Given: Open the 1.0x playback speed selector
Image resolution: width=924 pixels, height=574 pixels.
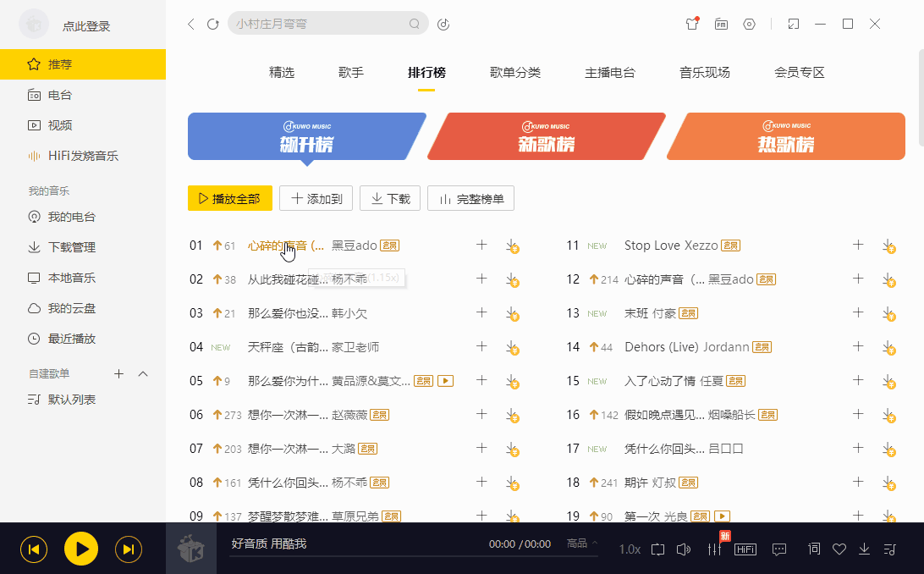Looking at the screenshot, I should click(630, 549).
